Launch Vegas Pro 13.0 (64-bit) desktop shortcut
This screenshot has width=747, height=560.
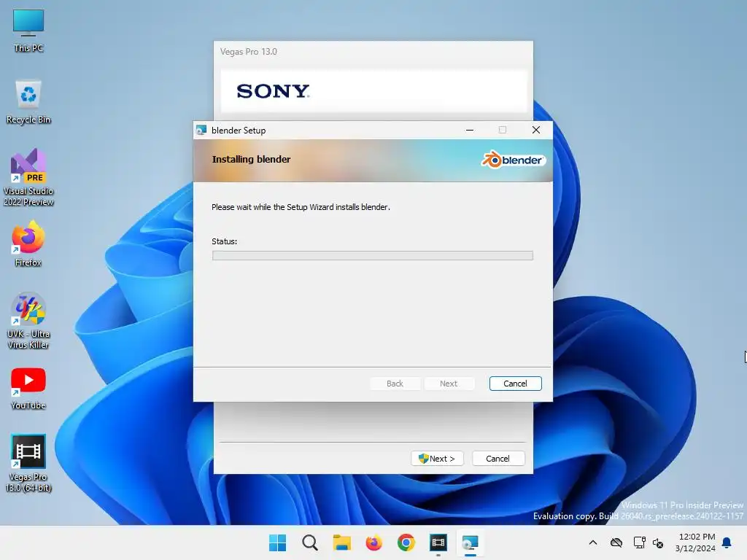(x=28, y=463)
